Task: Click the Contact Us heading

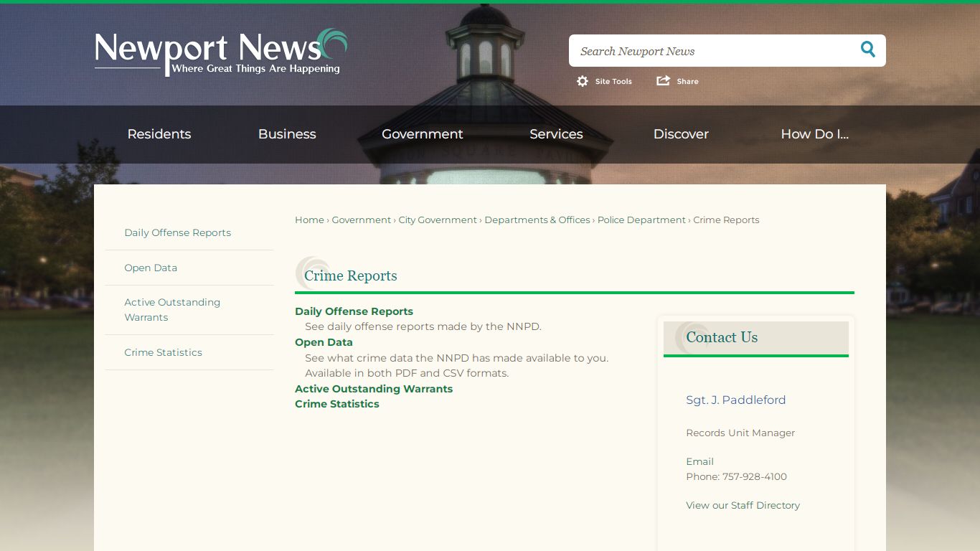Action: click(x=722, y=337)
